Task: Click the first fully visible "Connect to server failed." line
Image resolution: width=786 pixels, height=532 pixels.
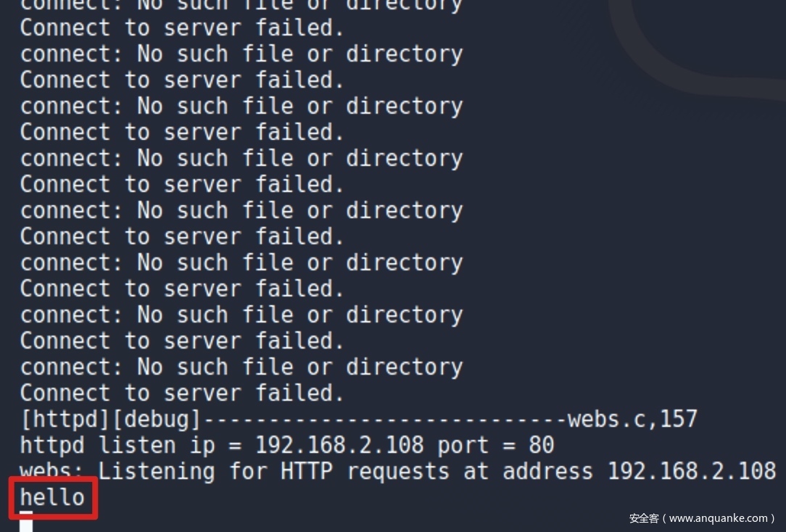Action: [182, 28]
